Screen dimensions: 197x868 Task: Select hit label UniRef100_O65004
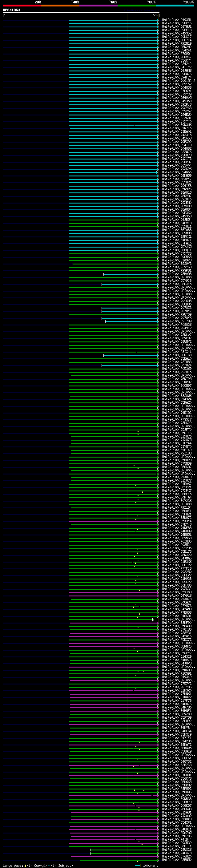click(176, 165)
